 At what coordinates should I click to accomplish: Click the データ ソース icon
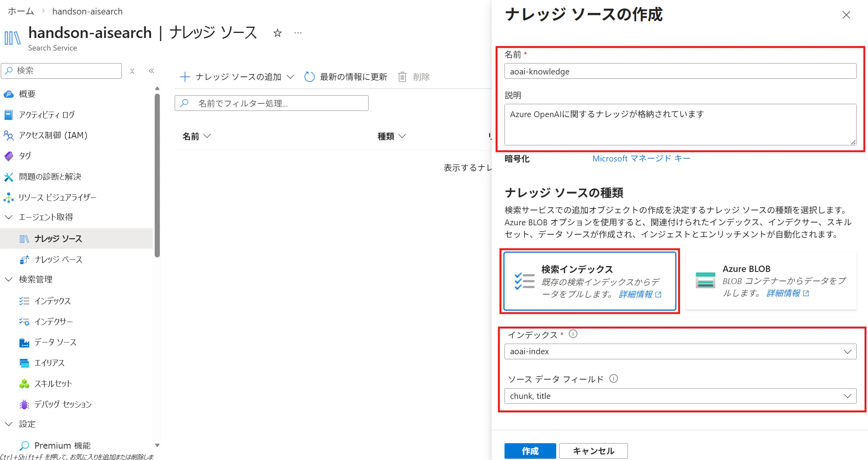click(24, 342)
